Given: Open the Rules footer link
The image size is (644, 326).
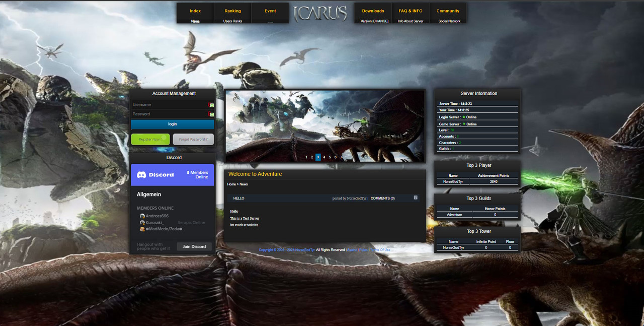Looking at the screenshot, I should coord(363,250).
